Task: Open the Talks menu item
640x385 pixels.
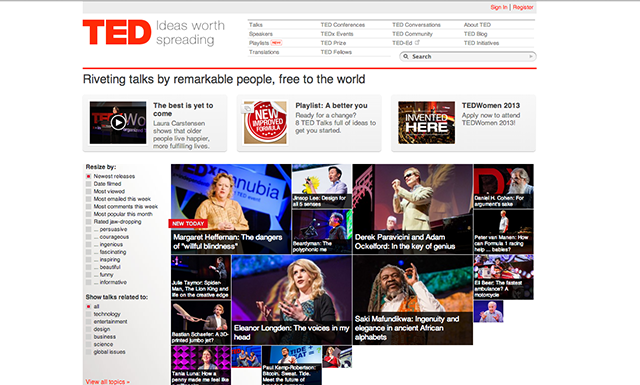Action: point(256,25)
